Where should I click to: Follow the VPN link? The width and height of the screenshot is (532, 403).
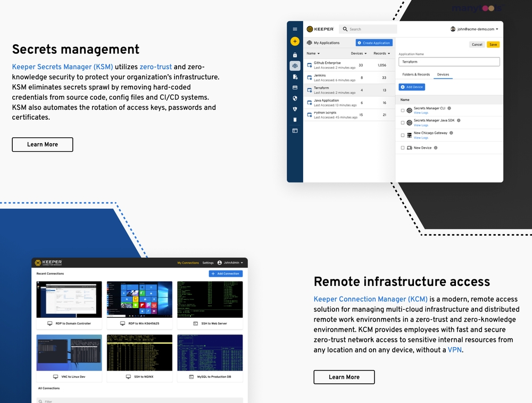pyautogui.click(x=455, y=350)
